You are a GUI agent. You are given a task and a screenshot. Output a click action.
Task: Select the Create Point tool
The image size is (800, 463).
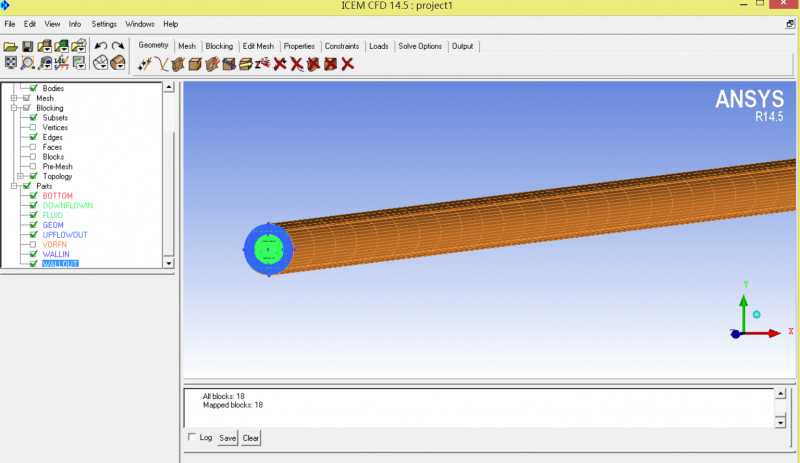145,64
